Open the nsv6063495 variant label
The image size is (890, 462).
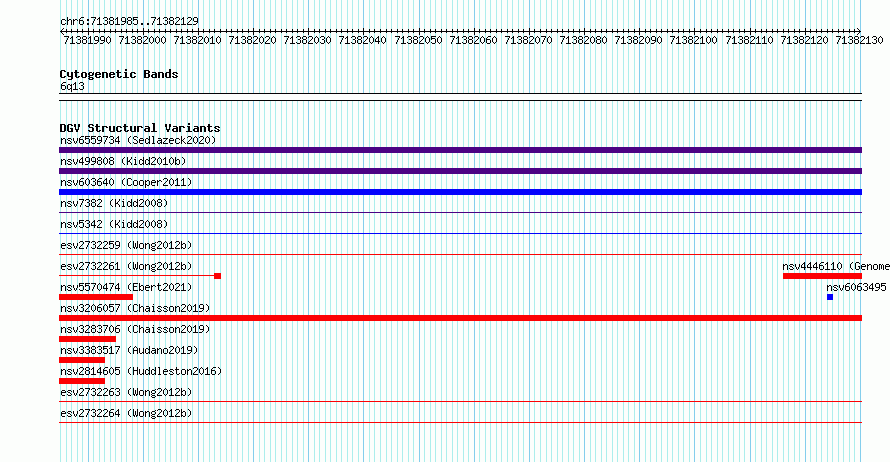click(856, 287)
